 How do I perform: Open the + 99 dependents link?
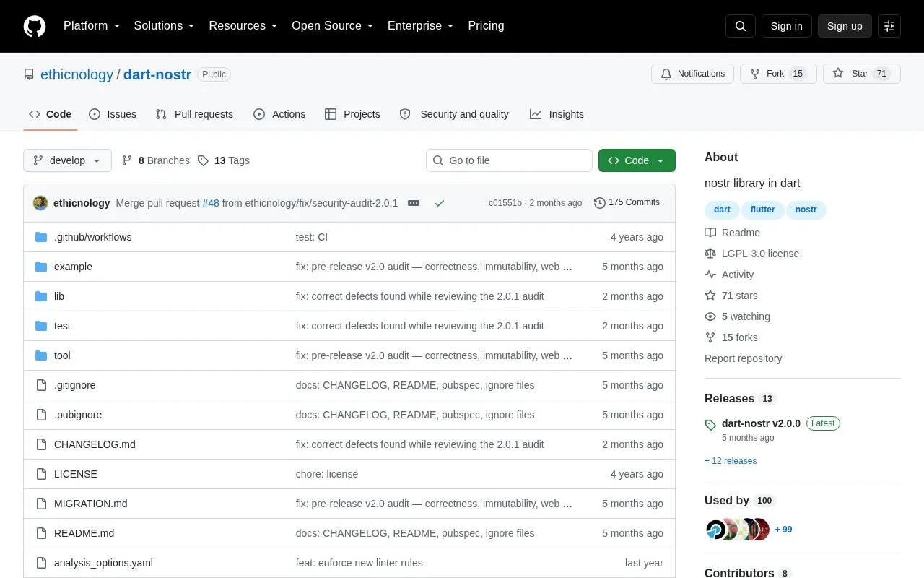pos(783,530)
